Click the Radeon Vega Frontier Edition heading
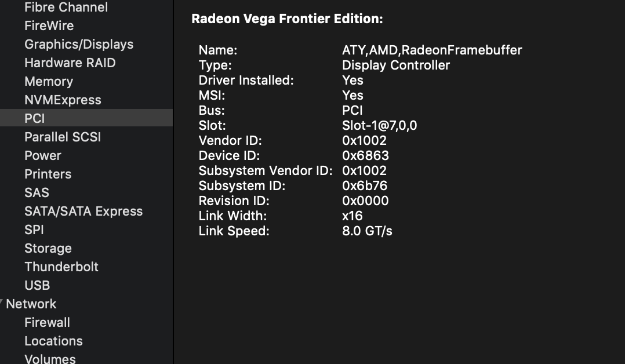Screen dimensions: 625x364 coord(287,19)
